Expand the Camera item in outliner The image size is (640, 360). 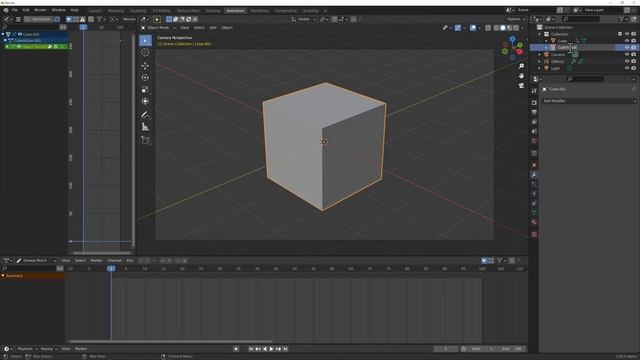pyautogui.click(x=540, y=55)
